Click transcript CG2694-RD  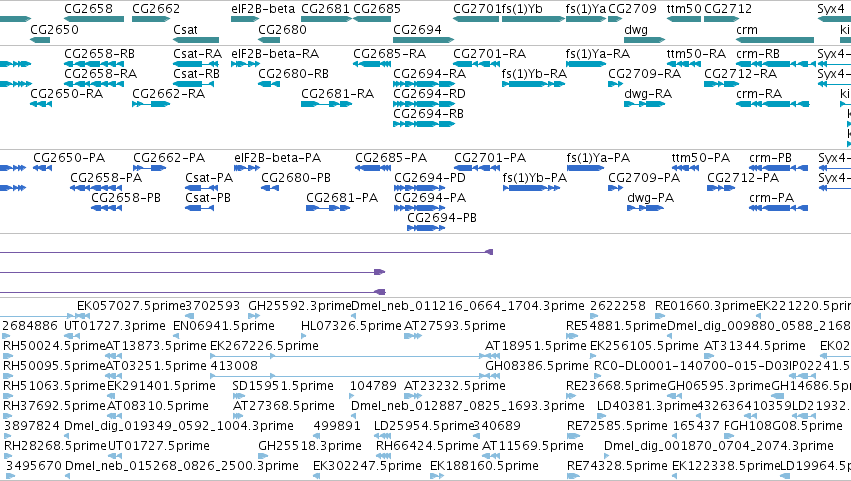click(423, 104)
